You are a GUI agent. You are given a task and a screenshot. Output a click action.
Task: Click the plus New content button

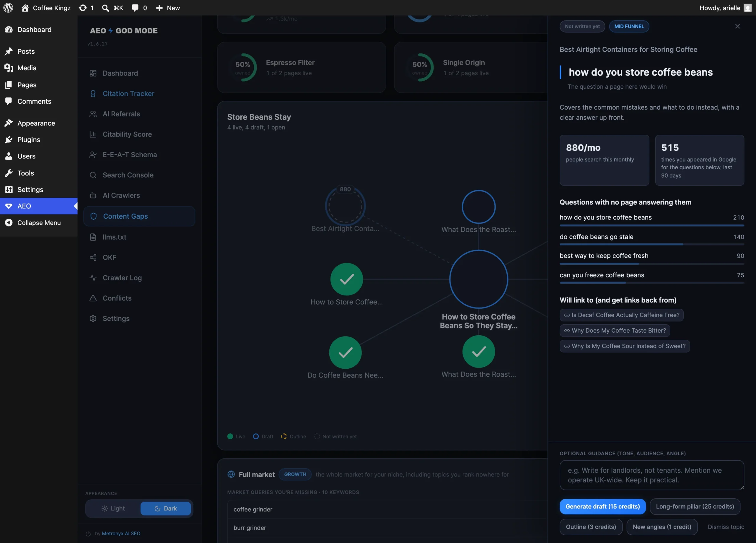pyautogui.click(x=168, y=8)
